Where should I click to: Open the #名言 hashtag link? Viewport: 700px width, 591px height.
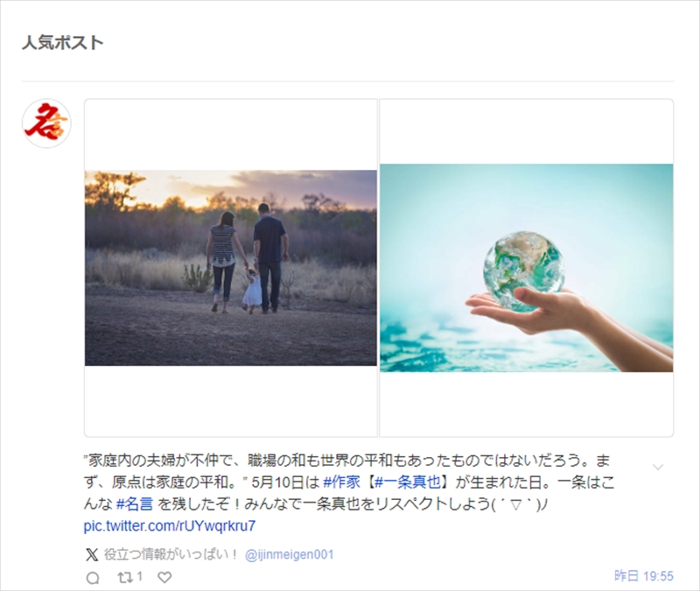click(135, 504)
